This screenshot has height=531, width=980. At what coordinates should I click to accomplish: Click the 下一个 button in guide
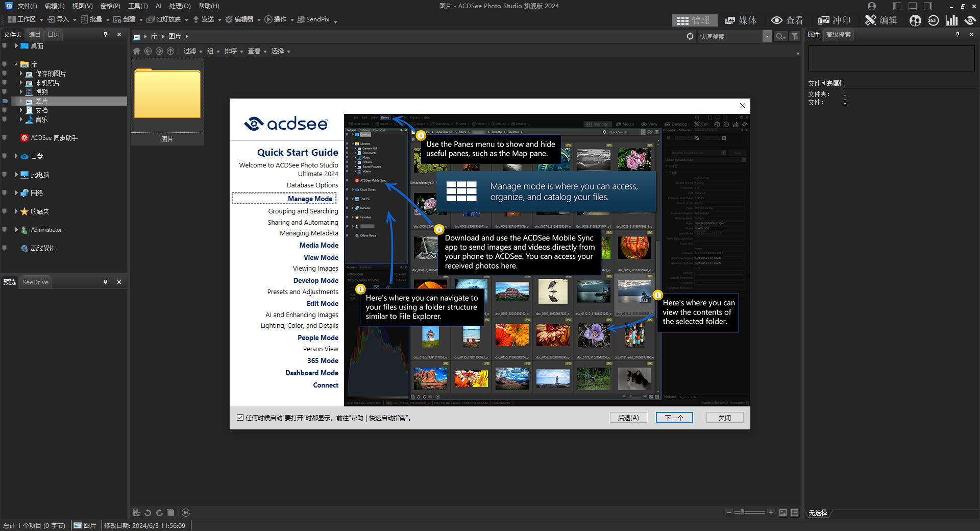pyautogui.click(x=674, y=418)
